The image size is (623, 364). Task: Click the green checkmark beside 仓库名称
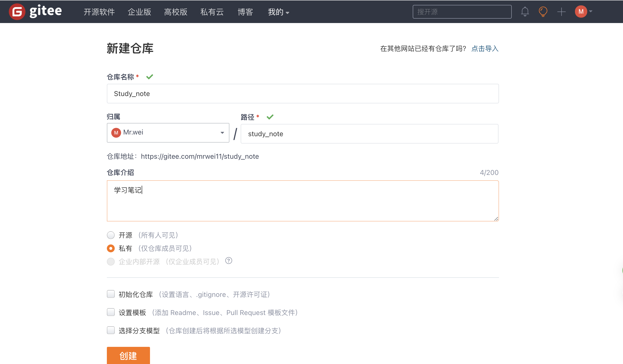(x=150, y=77)
